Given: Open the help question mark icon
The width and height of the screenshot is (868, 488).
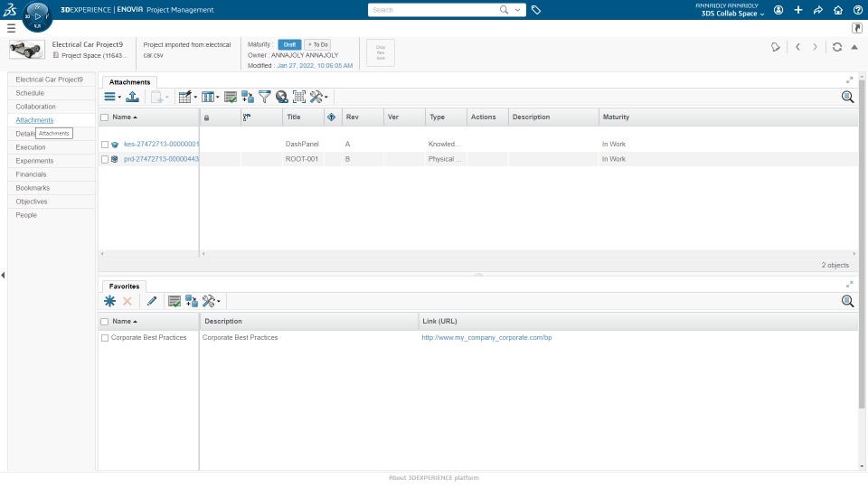Looking at the screenshot, I should tap(858, 10).
